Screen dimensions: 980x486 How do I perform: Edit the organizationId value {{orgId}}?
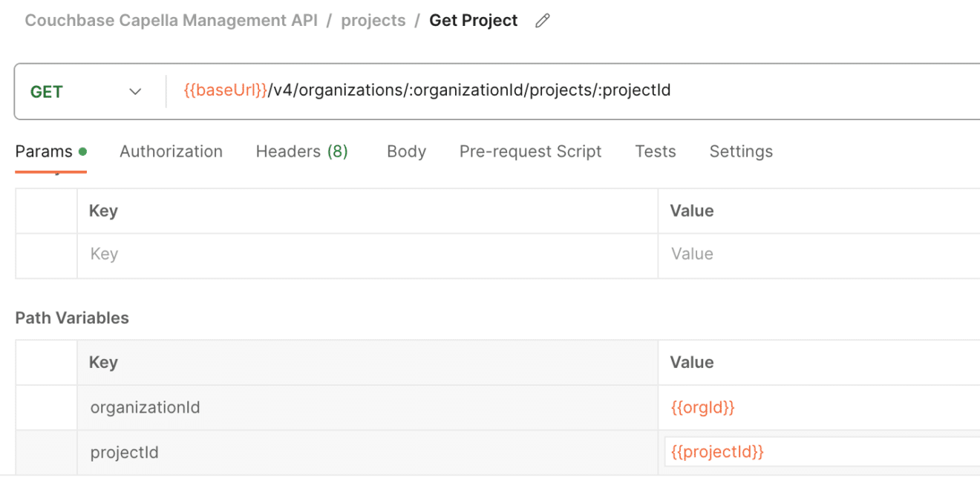702,407
